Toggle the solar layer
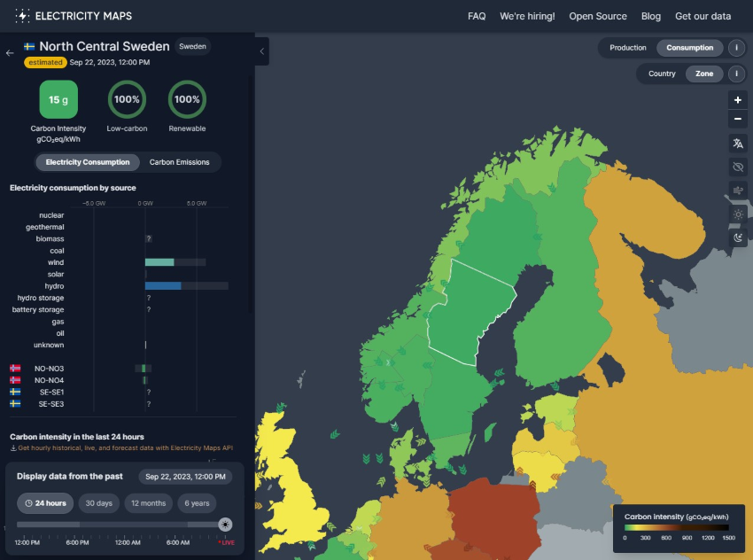Viewport: 753px width, 560px height. [738, 214]
